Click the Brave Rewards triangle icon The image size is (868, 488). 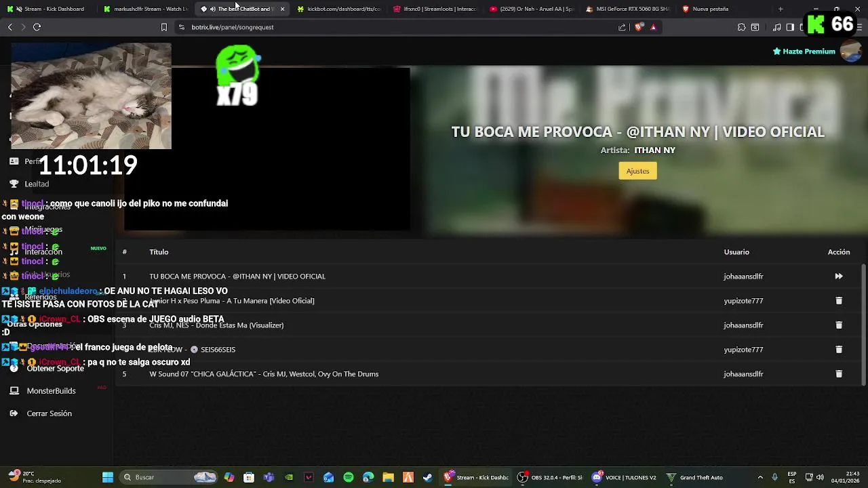point(653,27)
